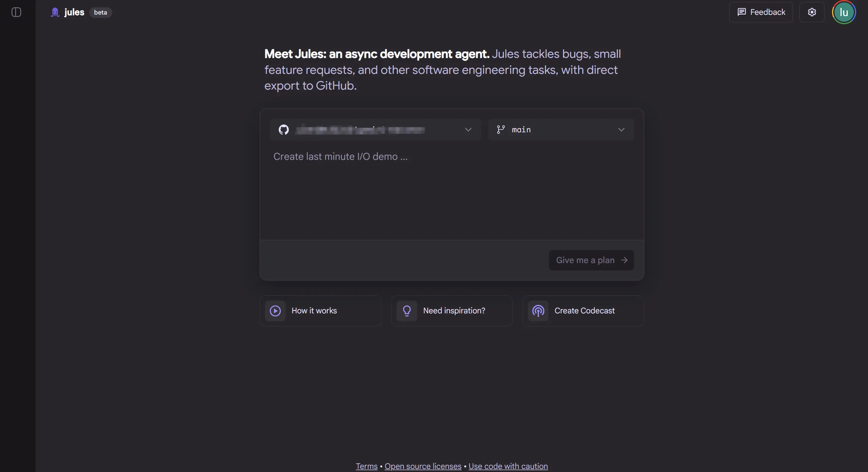Viewport: 868px width, 472px height.
Task: Open the user account avatar
Action: (844, 12)
